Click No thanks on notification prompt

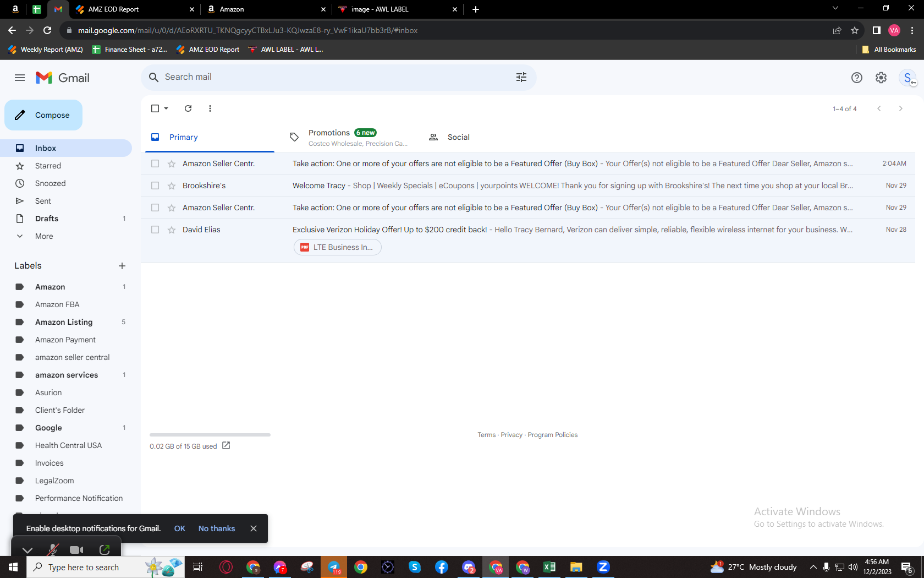point(217,528)
